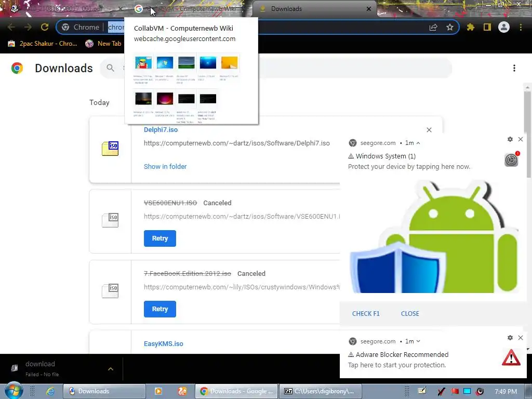The image size is (532, 399).
Task: Launch Internet Explorer from the taskbar
Action: (x=50, y=391)
